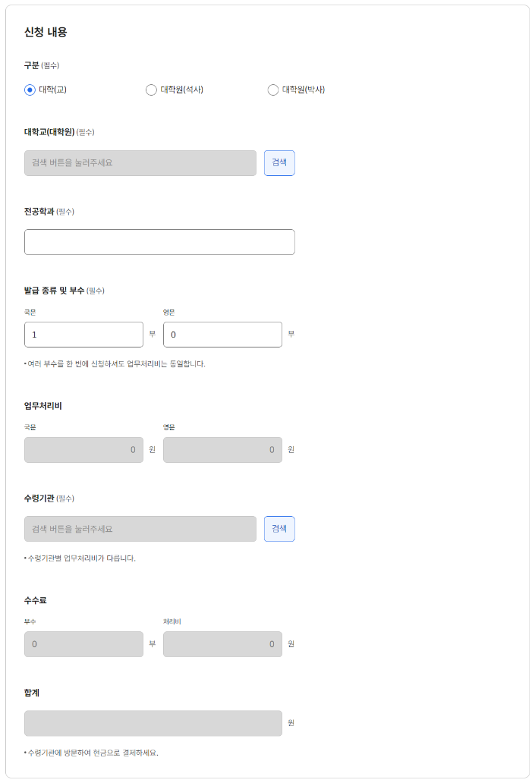Click the note saying 수령기관별 업무처리비가 다릅니다
Image resolution: width=532 pixels, height=783 pixels.
pos(80,558)
